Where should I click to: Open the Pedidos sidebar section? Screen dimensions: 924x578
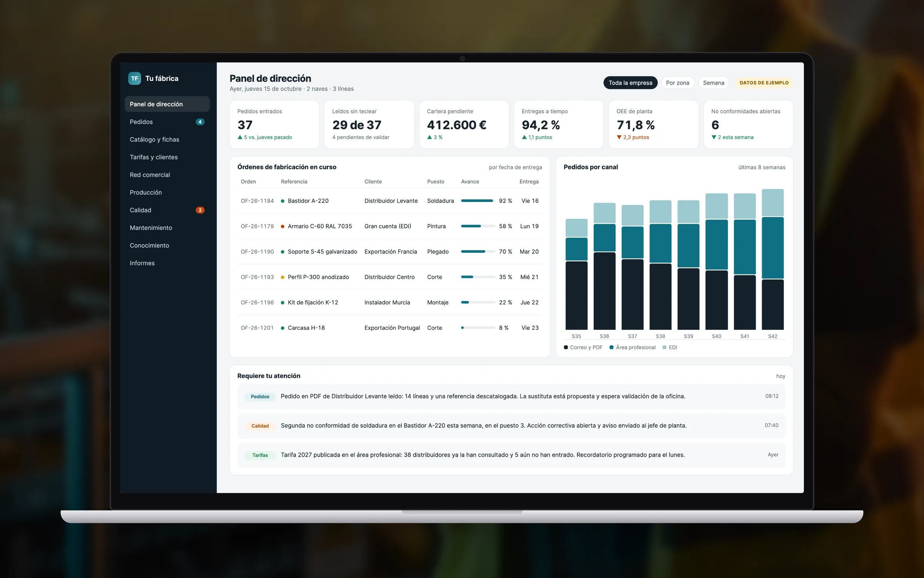tap(167, 122)
